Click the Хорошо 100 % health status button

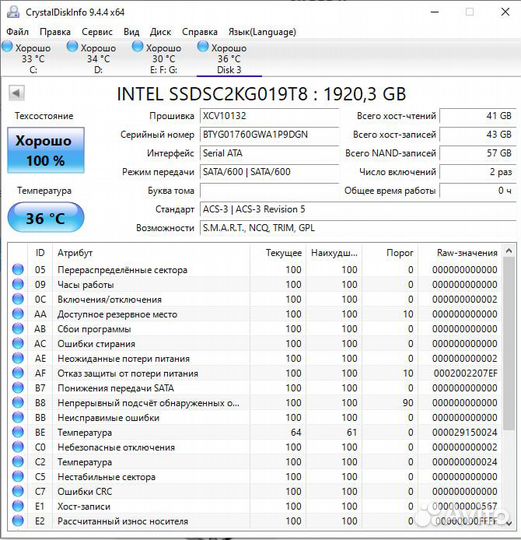(x=46, y=150)
